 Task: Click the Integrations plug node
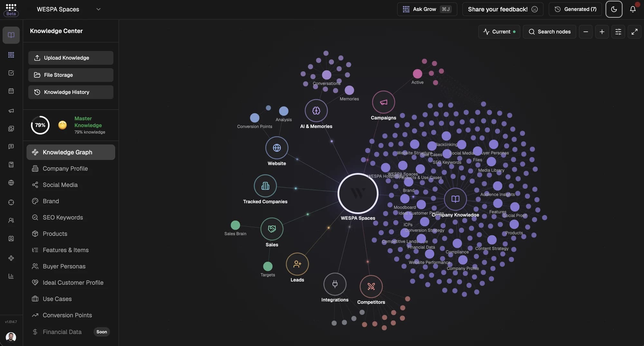(x=335, y=284)
